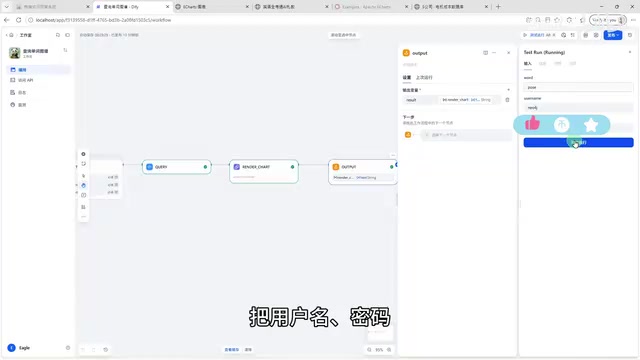Open run history icon in top bar
Viewport: 640px width, 360px height.
564,35
